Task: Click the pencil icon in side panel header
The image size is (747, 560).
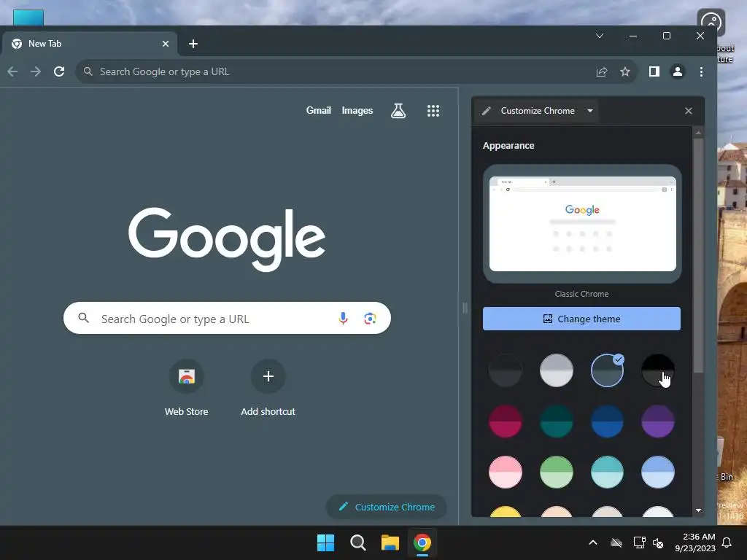Action: [487, 111]
